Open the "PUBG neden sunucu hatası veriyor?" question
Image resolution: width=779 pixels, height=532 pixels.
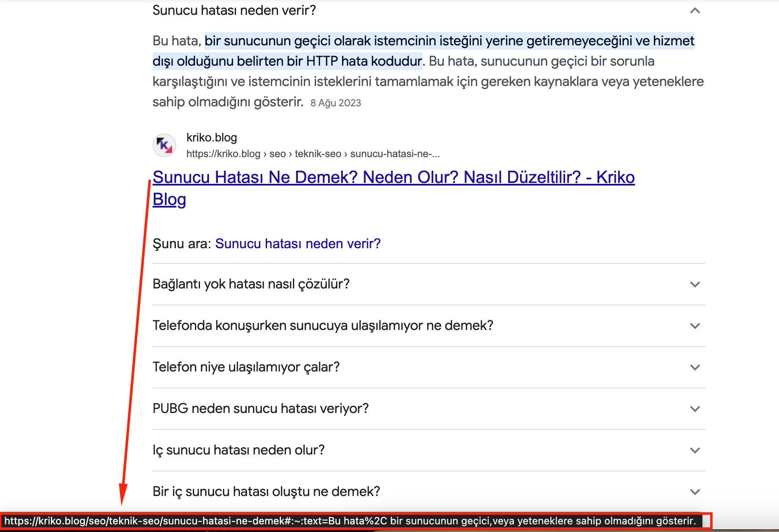tap(260, 408)
